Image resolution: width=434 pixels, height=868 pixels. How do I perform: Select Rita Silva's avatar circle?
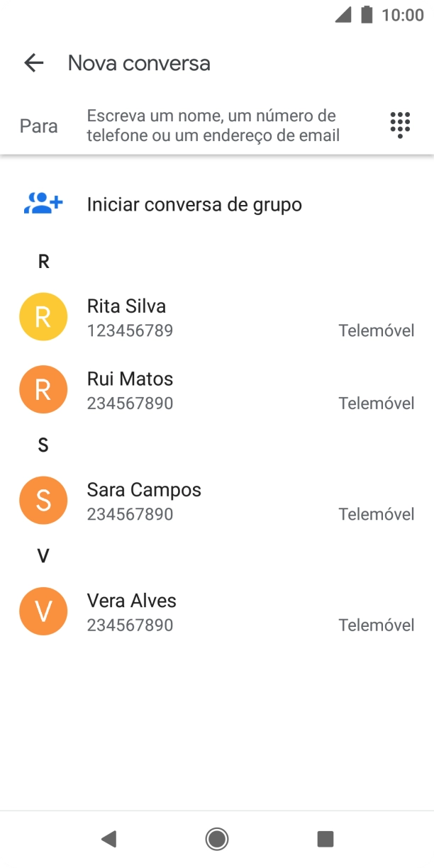coord(43,316)
